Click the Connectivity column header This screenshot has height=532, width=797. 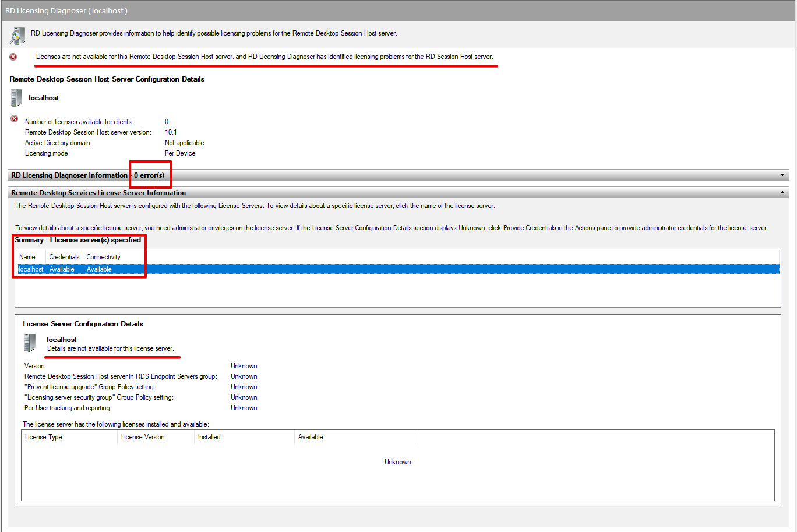tap(103, 257)
